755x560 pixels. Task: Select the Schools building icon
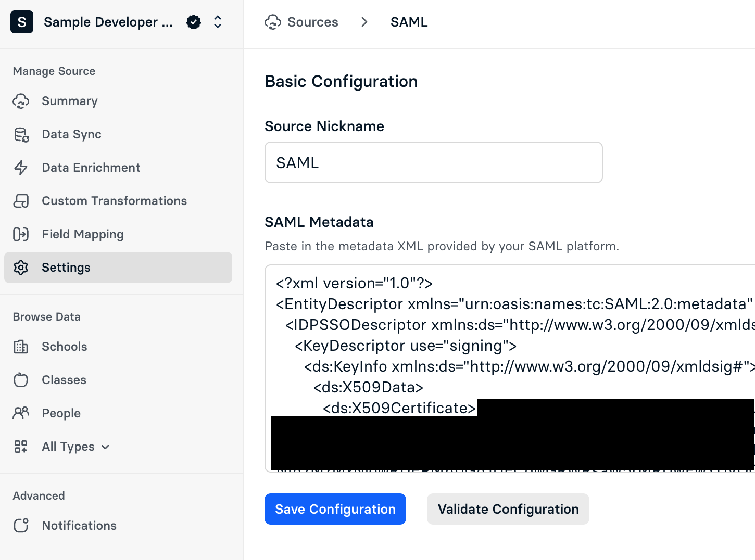point(21,347)
